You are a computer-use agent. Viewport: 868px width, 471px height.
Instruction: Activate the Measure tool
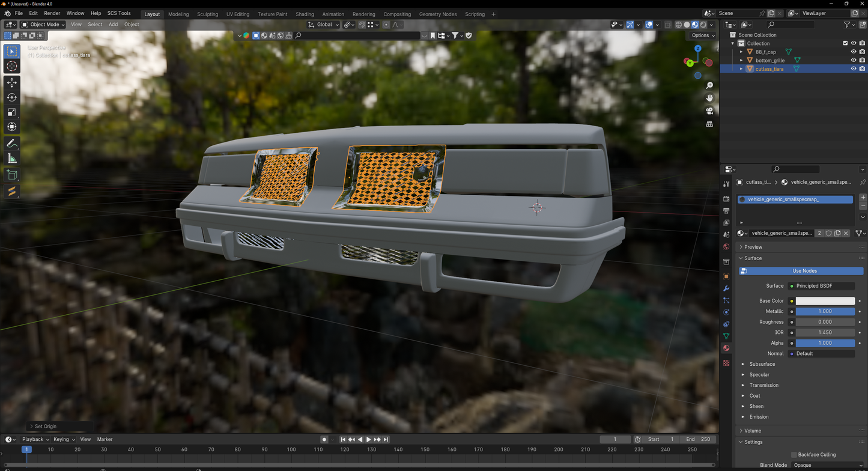click(x=11, y=158)
